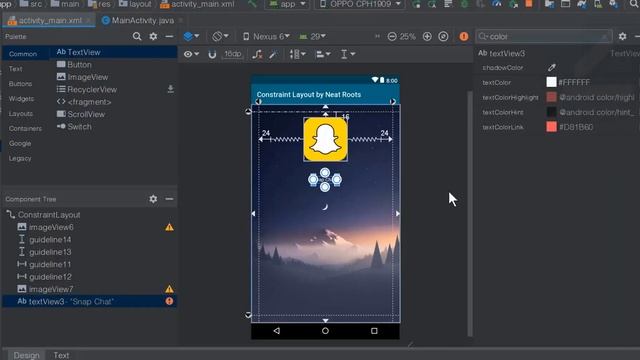Search the Palette with magnifier icon

coord(137,36)
